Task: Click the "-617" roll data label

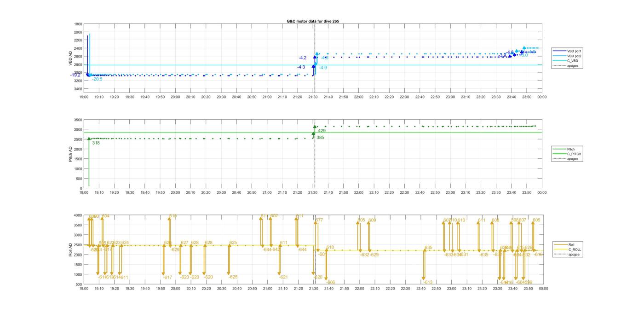Action: coord(167,277)
